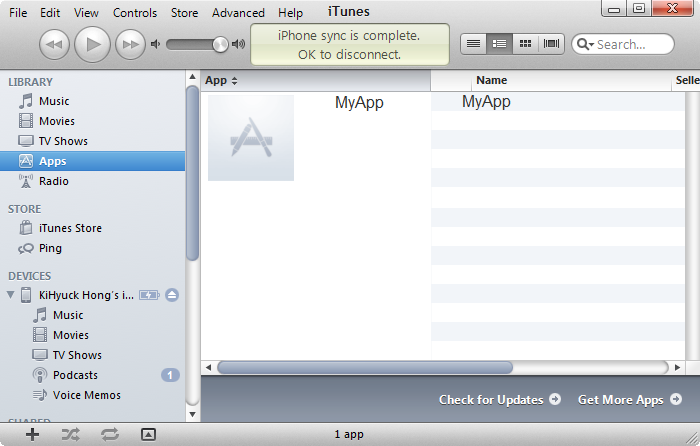Click the high volume speaker icon
Image resolution: width=700 pixels, height=446 pixels.
239,44
